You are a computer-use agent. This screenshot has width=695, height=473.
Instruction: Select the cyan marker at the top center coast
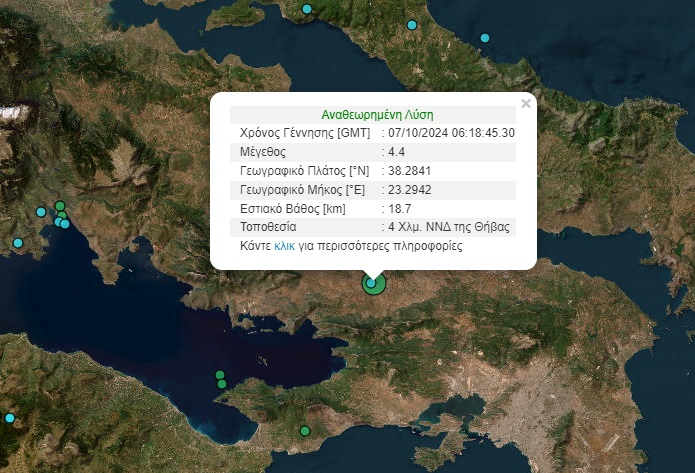coord(307,9)
